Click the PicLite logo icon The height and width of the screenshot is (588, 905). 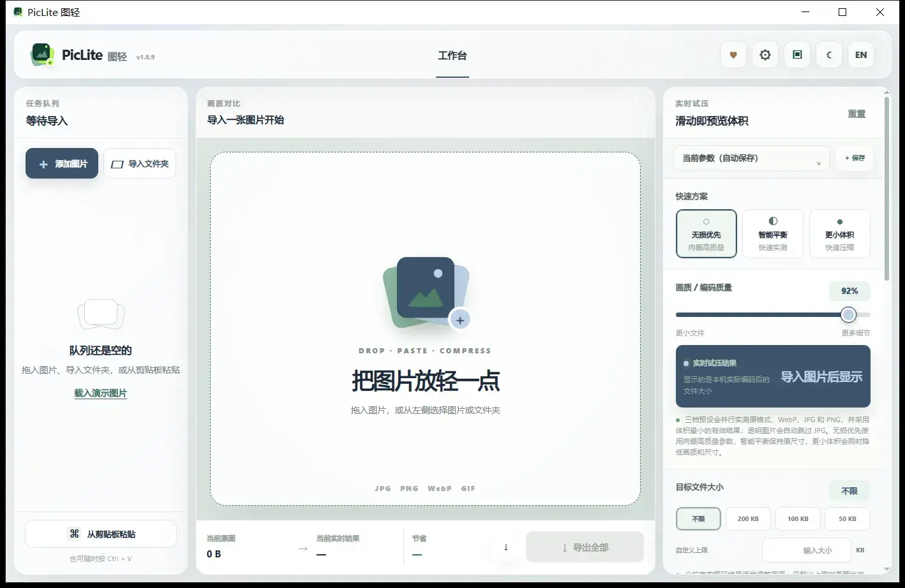(x=42, y=55)
